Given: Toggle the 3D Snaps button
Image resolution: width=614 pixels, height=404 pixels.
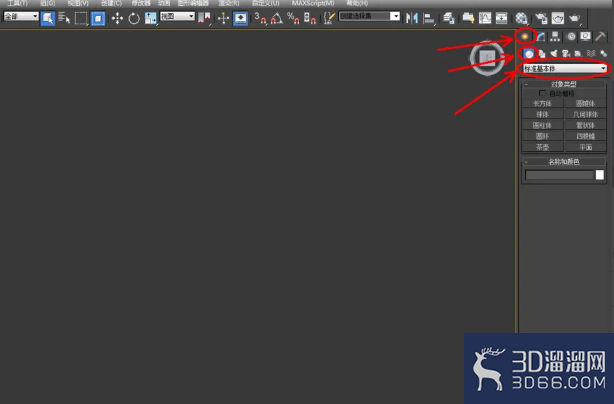Looking at the screenshot, I should pos(260,18).
